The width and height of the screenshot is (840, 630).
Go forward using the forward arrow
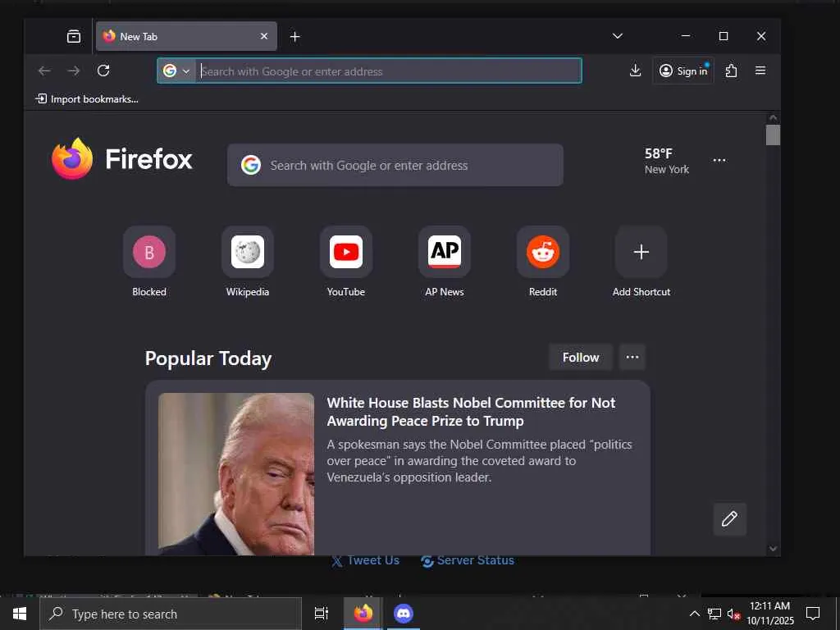pyautogui.click(x=74, y=71)
